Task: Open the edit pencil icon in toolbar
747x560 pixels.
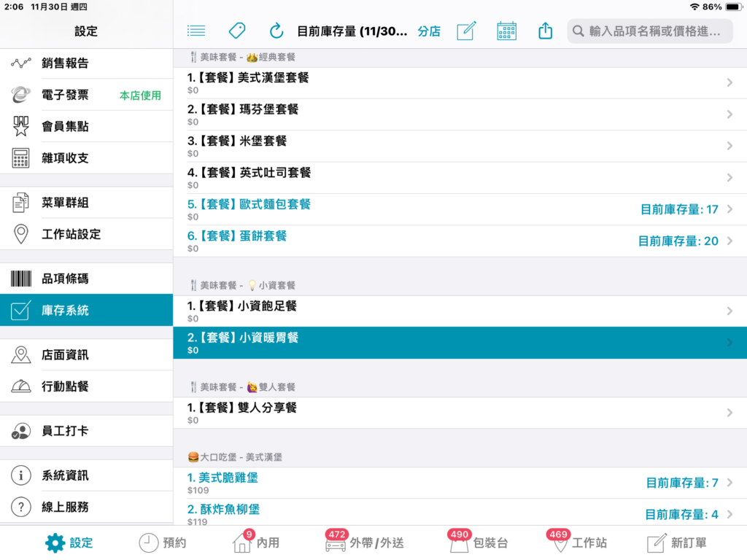Action: [x=466, y=31]
